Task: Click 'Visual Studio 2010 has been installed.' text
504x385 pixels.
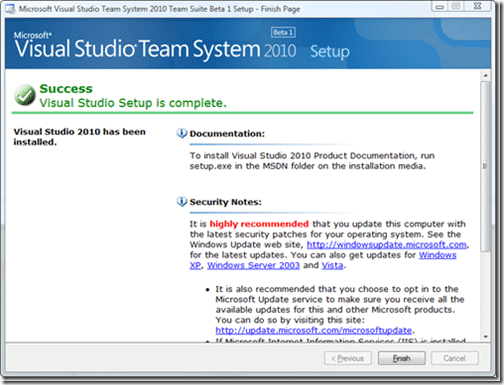Action: click(x=79, y=137)
